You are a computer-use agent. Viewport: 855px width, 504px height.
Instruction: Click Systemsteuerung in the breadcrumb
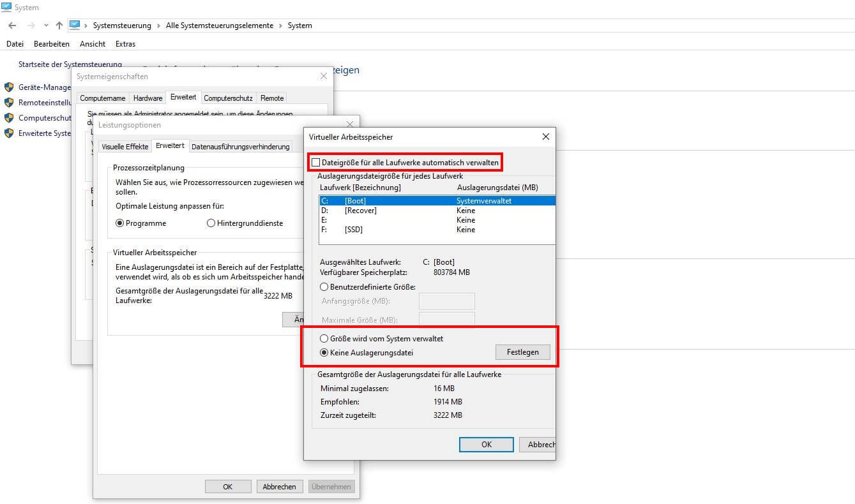(x=122, y=26)
